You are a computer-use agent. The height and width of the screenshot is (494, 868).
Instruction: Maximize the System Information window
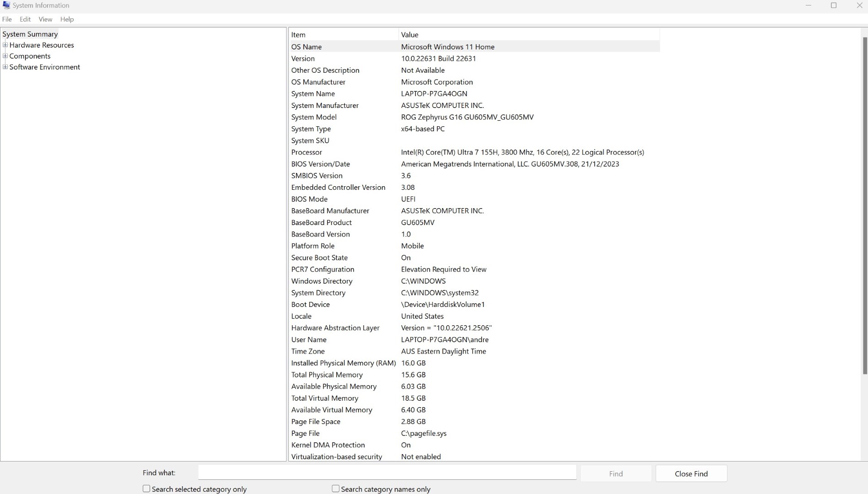pyautogui.click(x=834, y=5)
